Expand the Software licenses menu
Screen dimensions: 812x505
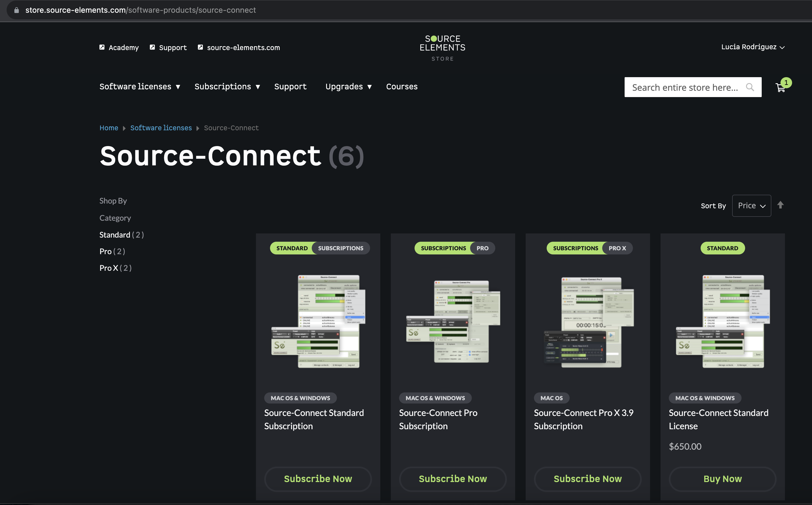pyautogui.click(x=140, y=87)
